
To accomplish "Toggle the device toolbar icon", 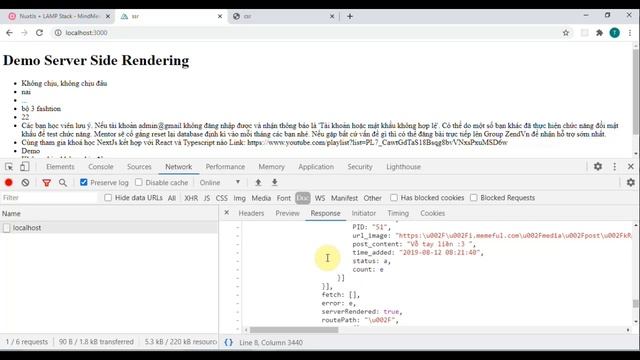I will (x=24, y=167).
